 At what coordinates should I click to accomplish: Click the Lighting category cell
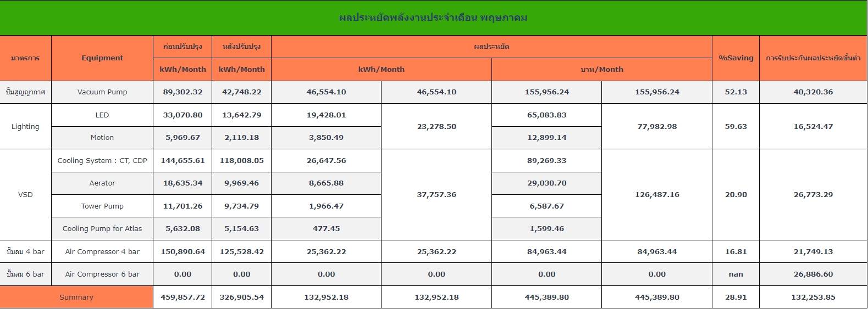pos(25,127)
